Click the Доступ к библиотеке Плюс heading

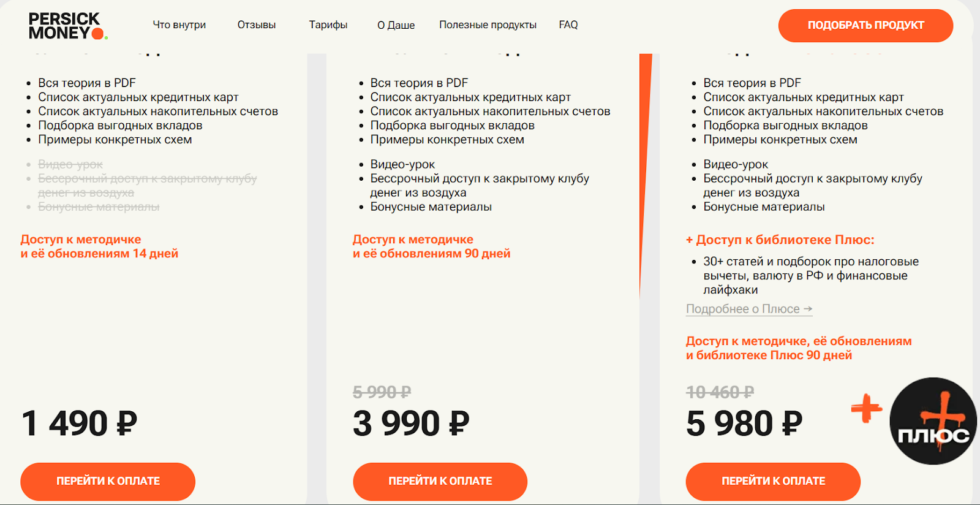coord(780,240)
